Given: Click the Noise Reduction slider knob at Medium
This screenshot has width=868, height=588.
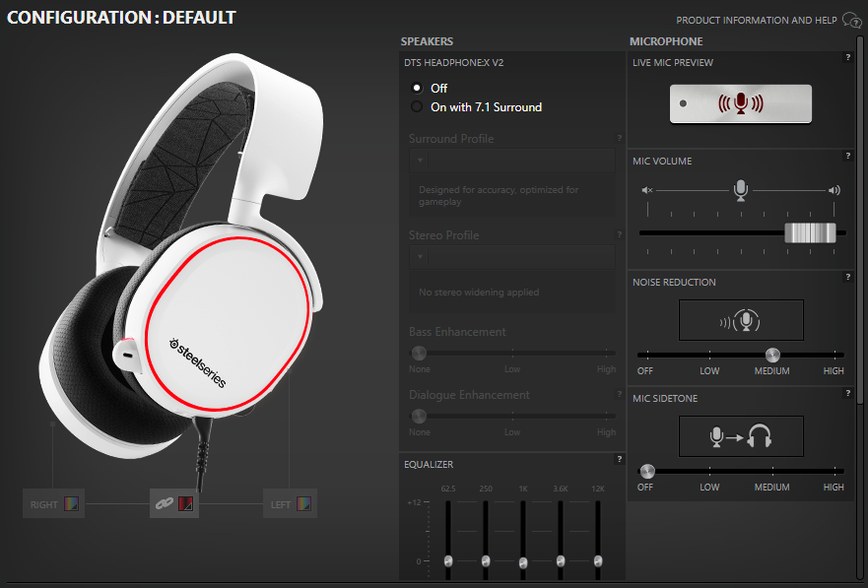Looking at the screenshot, I should [772, 355].
